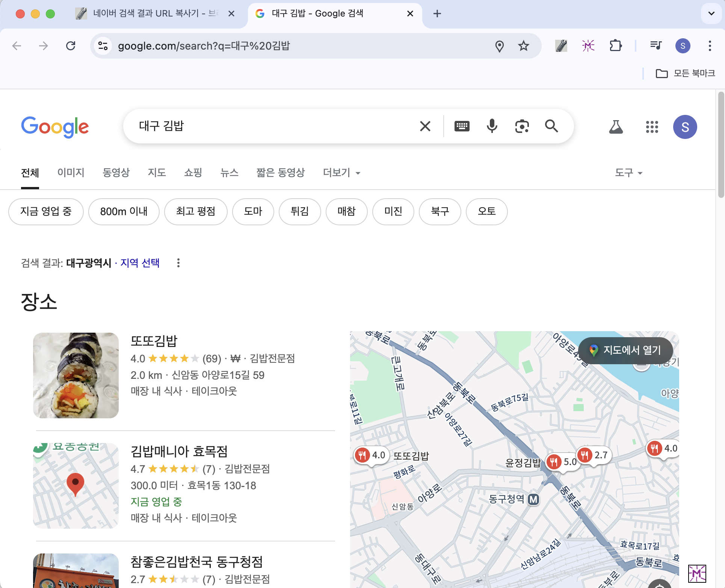
Task: Open Google account S avatar
Action: pos(685,127)
